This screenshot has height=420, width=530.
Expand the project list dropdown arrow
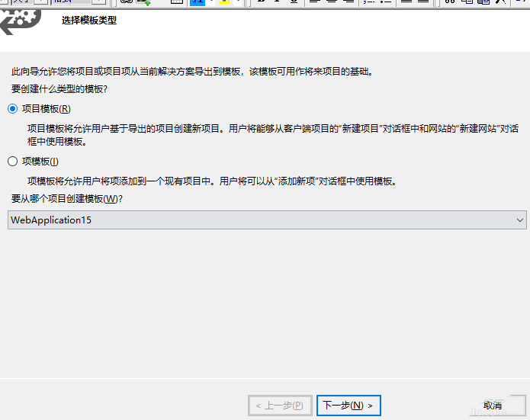coord(520,220)
